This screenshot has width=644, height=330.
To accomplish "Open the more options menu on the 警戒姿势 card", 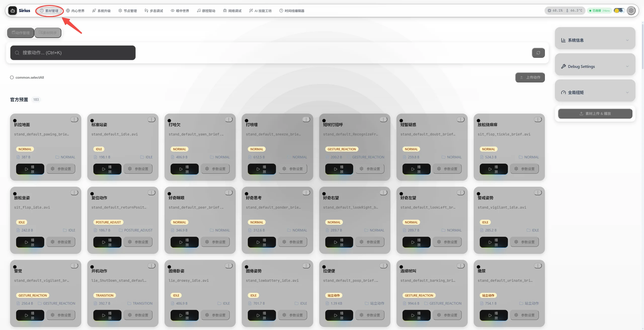I will (538, 193).
